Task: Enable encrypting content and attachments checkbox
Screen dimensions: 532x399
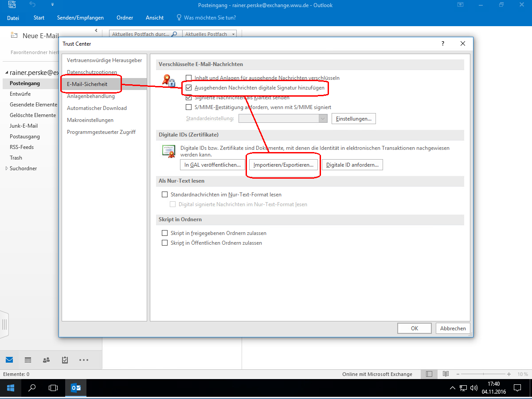Action: coord(189,78)
